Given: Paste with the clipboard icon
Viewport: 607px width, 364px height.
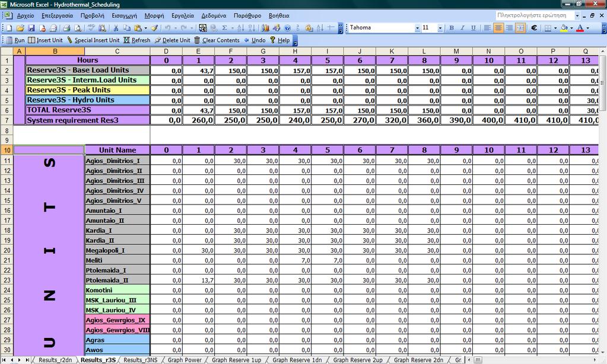Looking at the screenshot, I should 138,28.
